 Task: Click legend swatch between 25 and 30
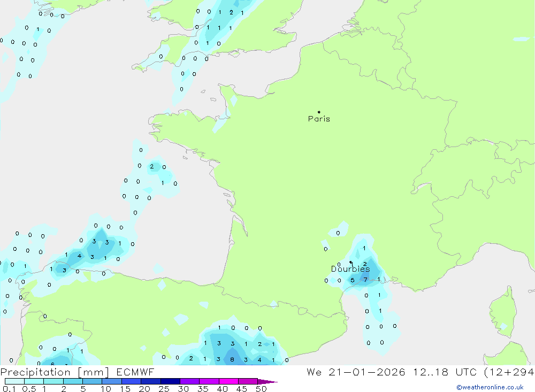coord(170,381)
